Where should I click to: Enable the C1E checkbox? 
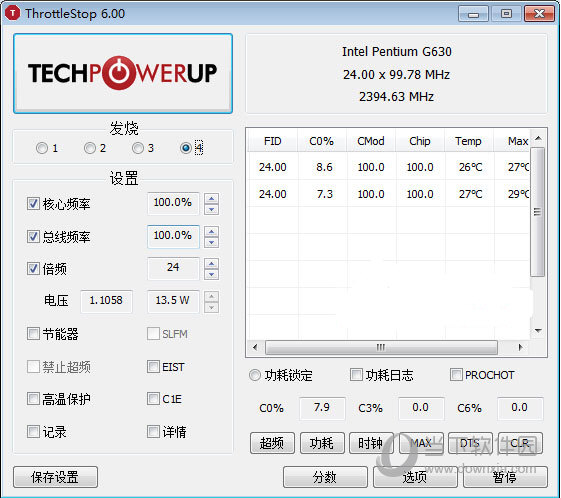153,399
